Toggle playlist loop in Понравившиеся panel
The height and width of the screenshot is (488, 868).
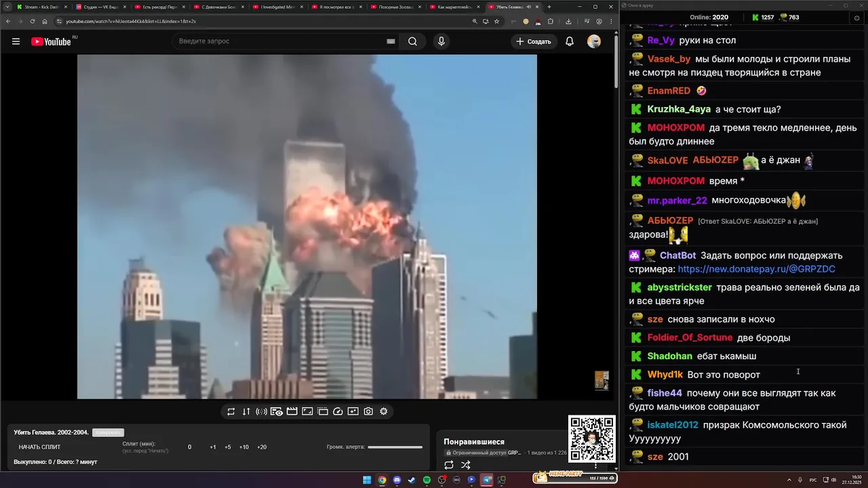point(449,465)
